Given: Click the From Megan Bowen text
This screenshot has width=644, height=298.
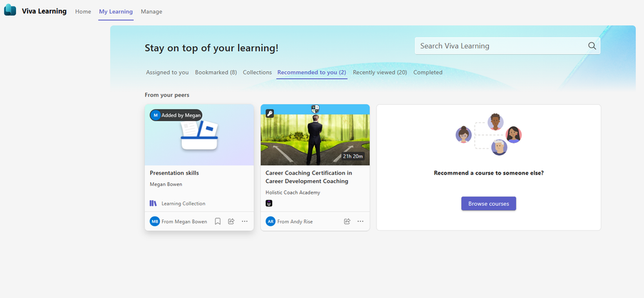Looking at the screenshot, I should (x=184, y=221).
